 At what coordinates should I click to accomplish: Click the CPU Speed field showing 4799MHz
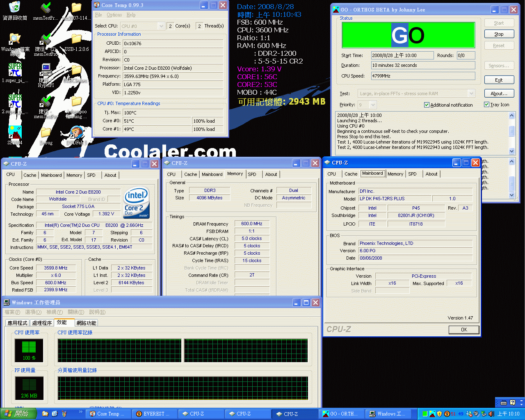pos(423,76)
